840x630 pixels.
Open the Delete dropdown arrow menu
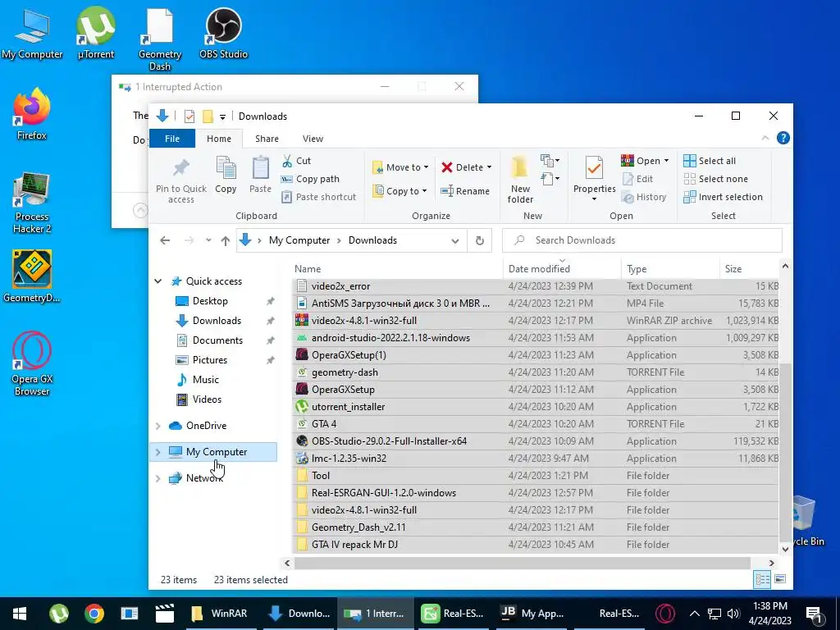click(x=489, y=167)
